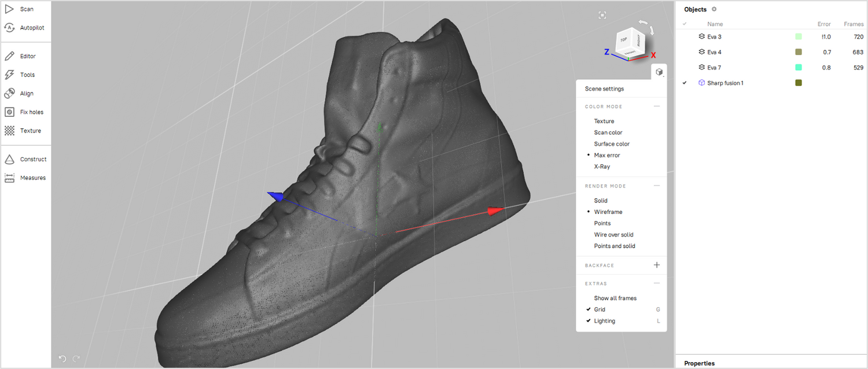Click the Sharp fusion 1 color swatch
The width and height of the screenshot is (868, 369).
pyautogui.click(x=799, y=83)
